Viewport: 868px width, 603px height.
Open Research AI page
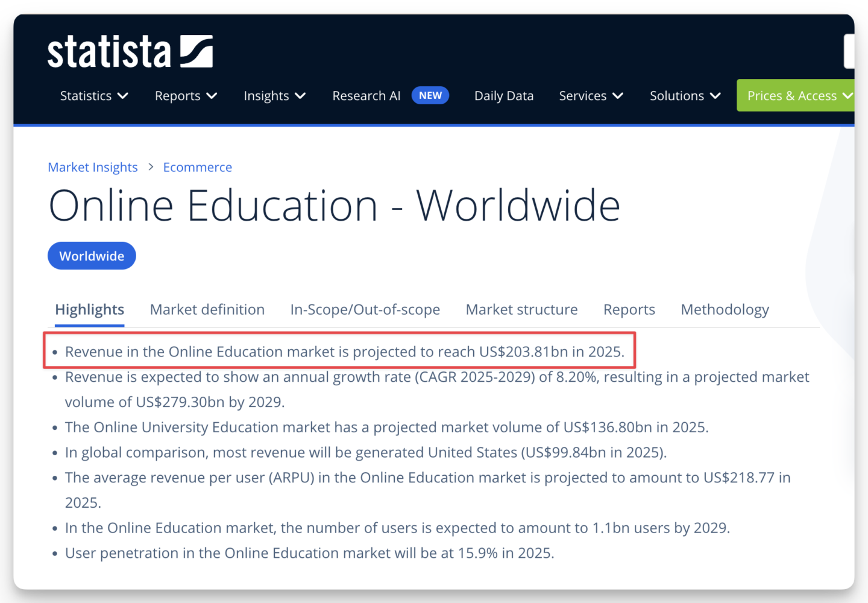point(366,96)
